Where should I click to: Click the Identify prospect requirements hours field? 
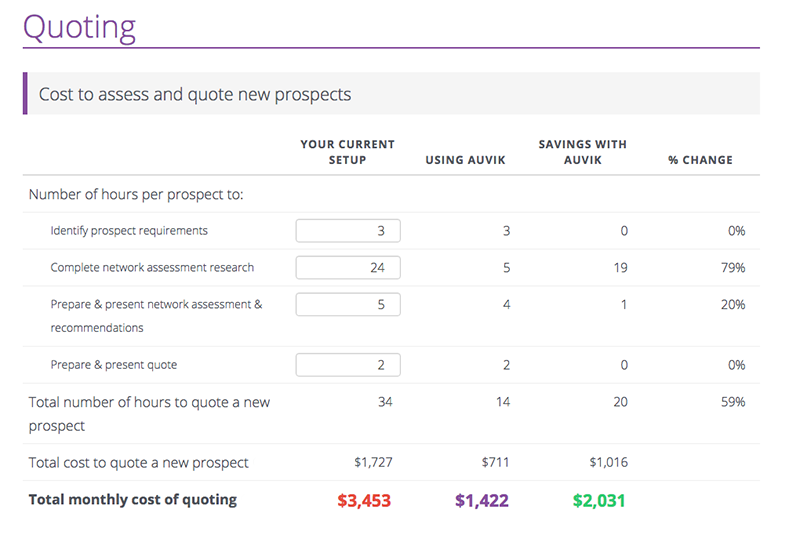click(348, 231)
